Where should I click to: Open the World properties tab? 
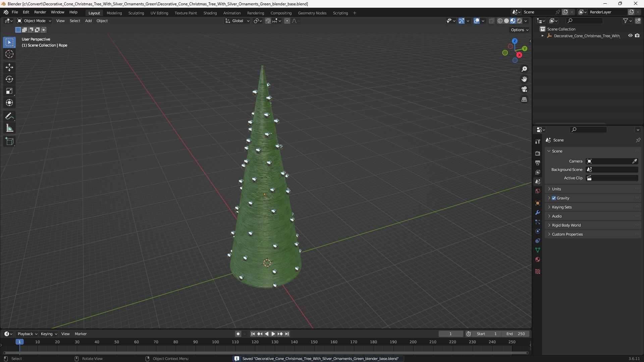(x=538, y=191)
